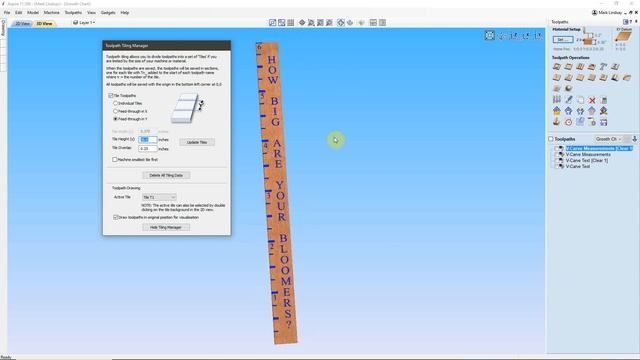Click the first icon of the top center toolbar
640x360 pixels.
273,23
